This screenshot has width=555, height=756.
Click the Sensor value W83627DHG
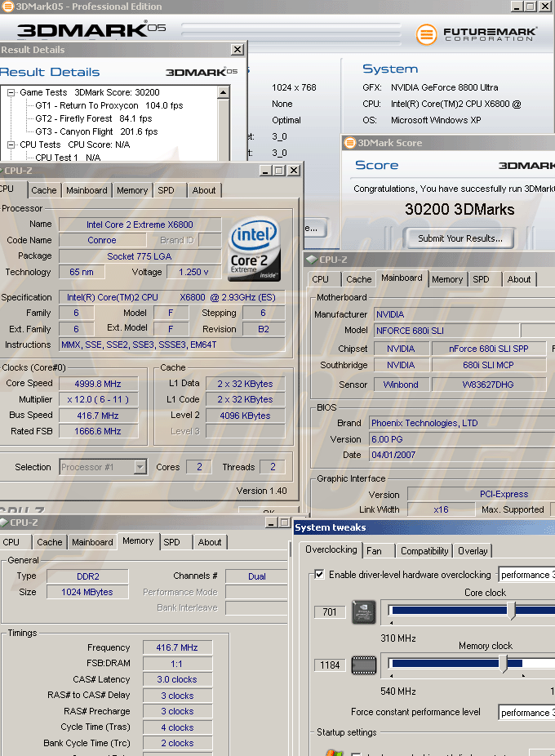pos(488,385)
